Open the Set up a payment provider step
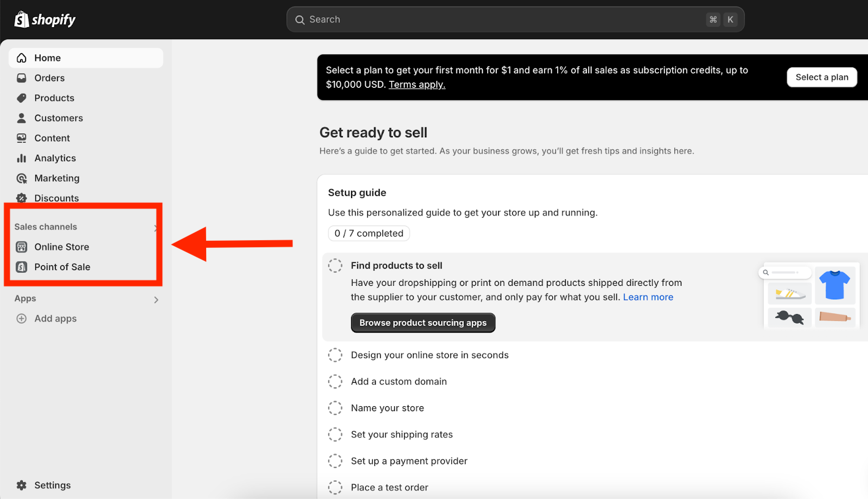The image size is (868, 499). point(409,461)
